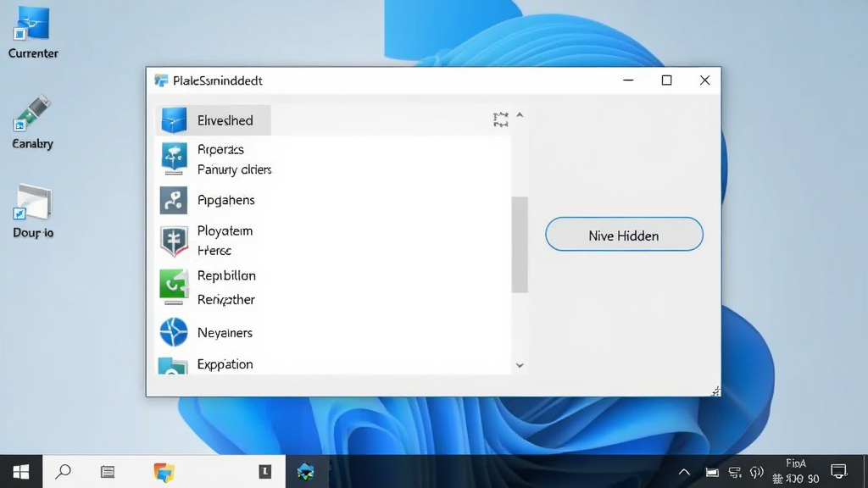Choose the Neyainers globe icon
868x488 pixels.
pyautogui.click(x=174, y=332)
